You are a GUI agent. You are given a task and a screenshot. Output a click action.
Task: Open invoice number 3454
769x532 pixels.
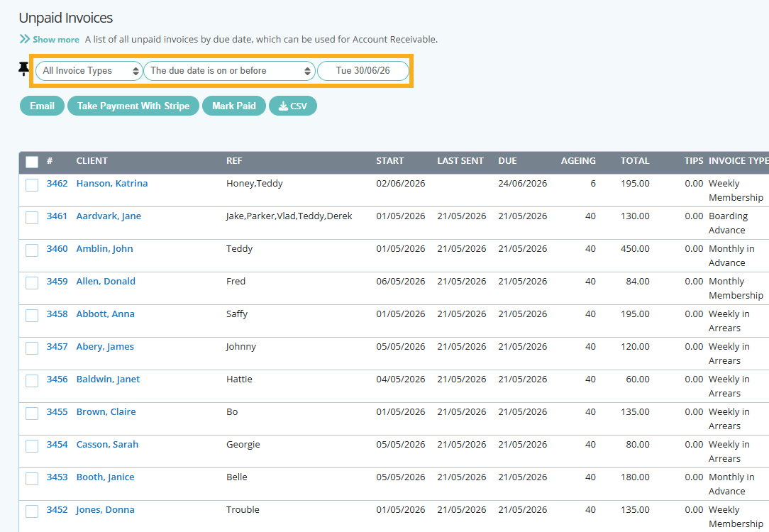[x=57, y=444]
